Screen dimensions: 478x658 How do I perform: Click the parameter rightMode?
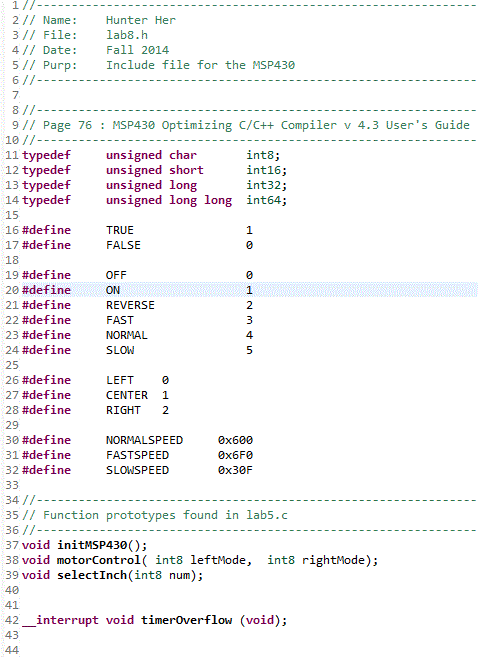tap(333, 560)
